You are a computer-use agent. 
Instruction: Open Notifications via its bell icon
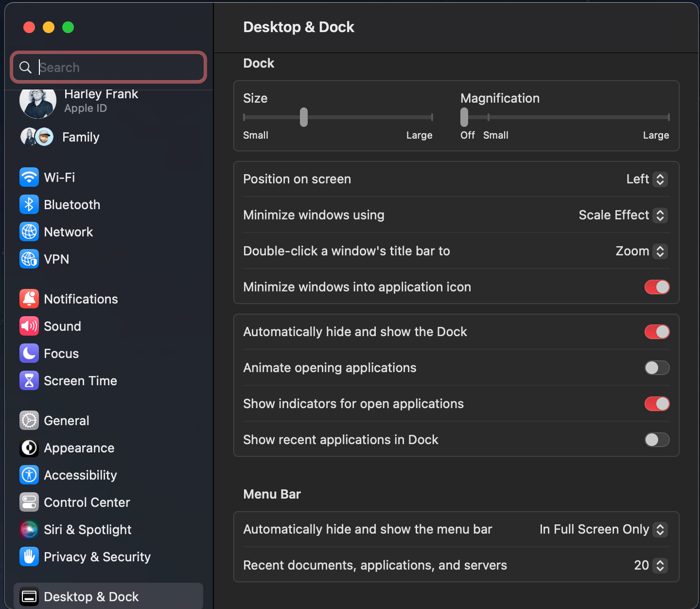(x=29, y=299)
